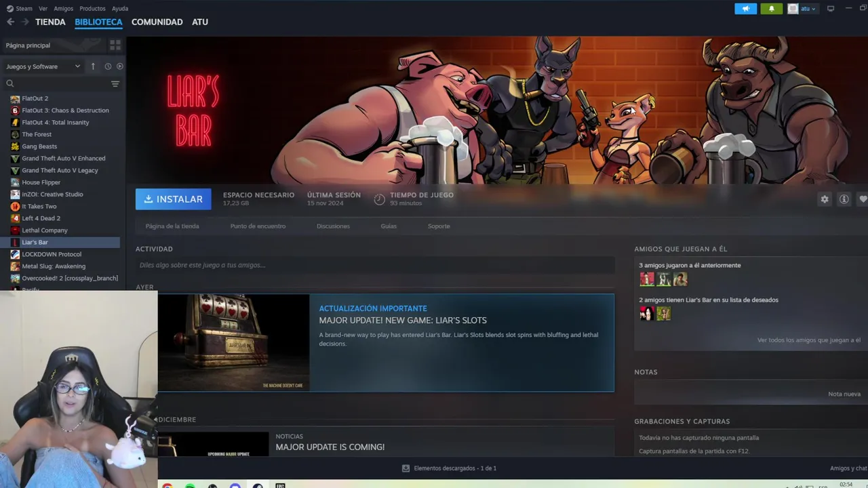Switch to Big Picture monitor icon

[x=831, y=9]
